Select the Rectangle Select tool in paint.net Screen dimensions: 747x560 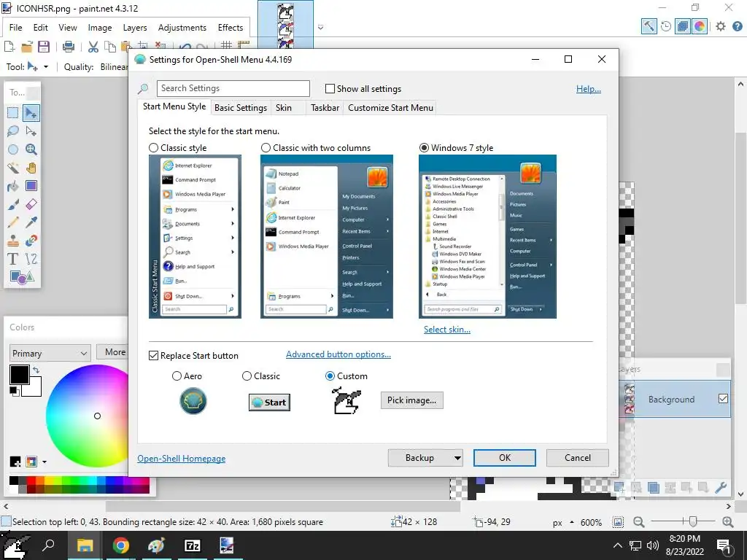coord(13,113)
